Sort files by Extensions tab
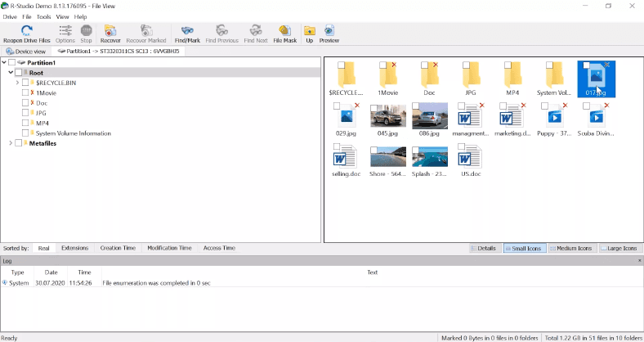 click(74, 248)
